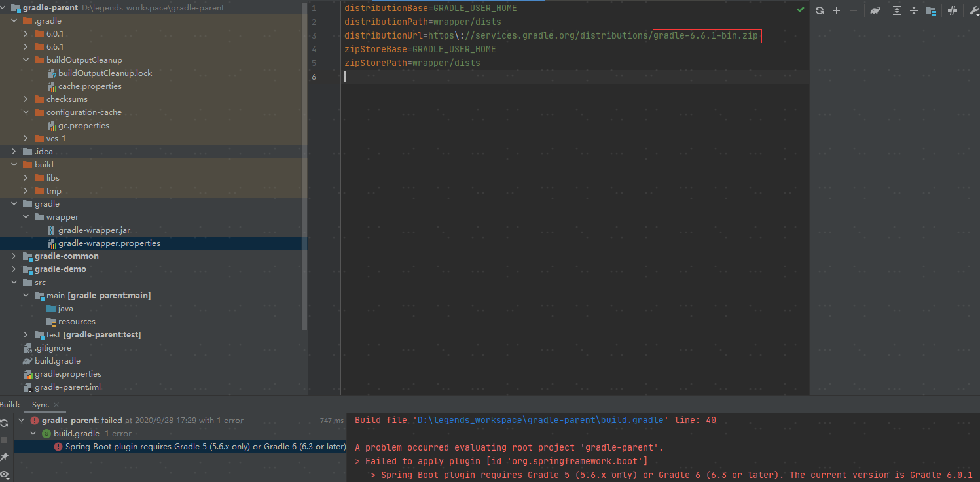
Task: Click line number 1 in gutter
Action: 315,9
